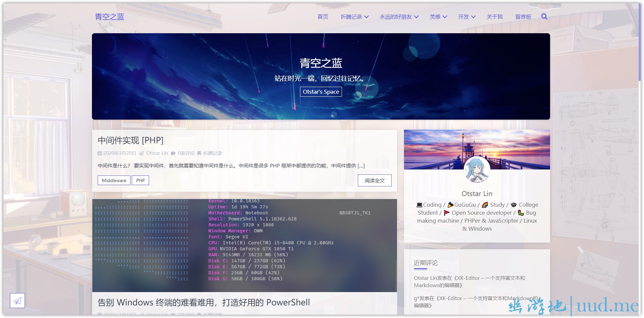Expand the 开发 navigation dropdown
The height and width of the screenshot is (318, 644).
point(467,17)
